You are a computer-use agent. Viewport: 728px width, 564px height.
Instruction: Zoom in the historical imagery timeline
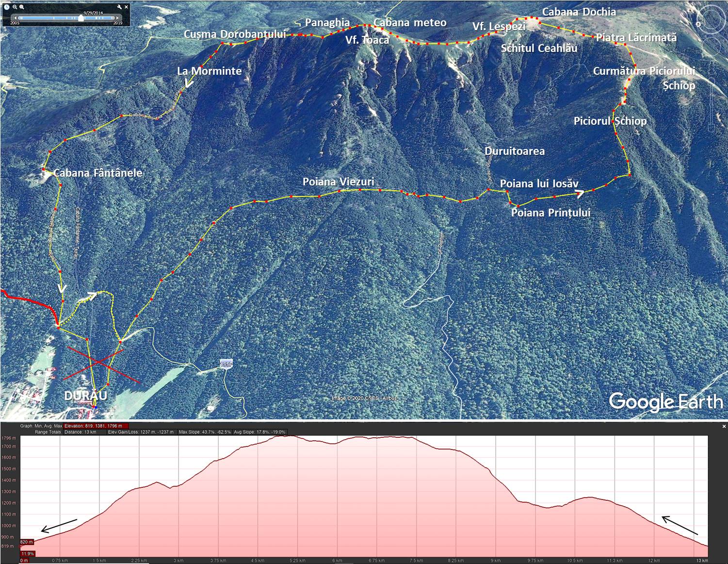(22, 7)
